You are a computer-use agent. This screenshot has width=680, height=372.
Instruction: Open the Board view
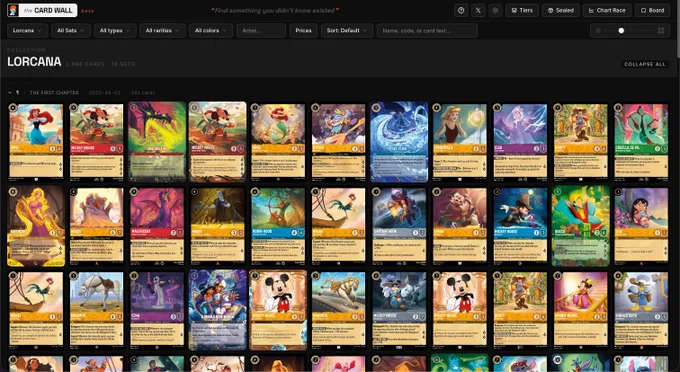click(652, 10)
